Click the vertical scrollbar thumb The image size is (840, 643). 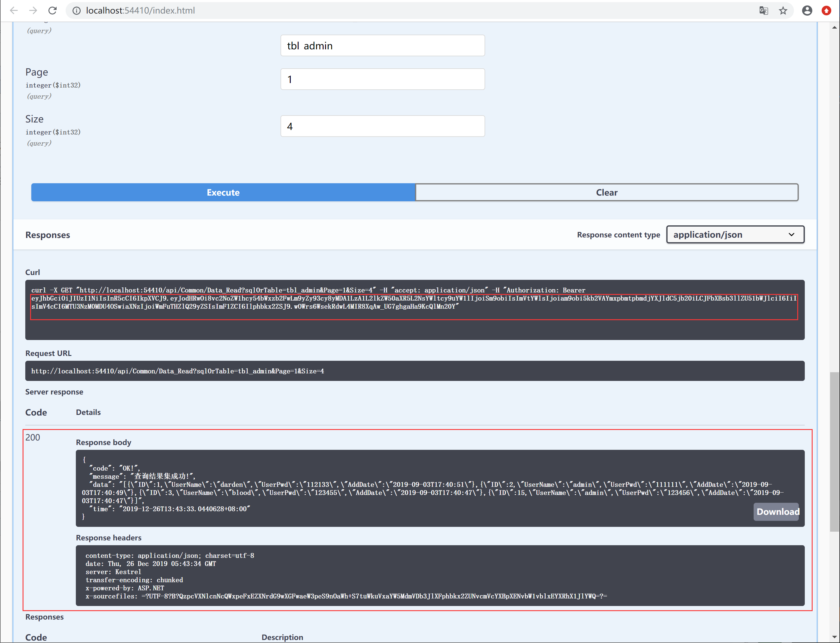pos(834,451)
